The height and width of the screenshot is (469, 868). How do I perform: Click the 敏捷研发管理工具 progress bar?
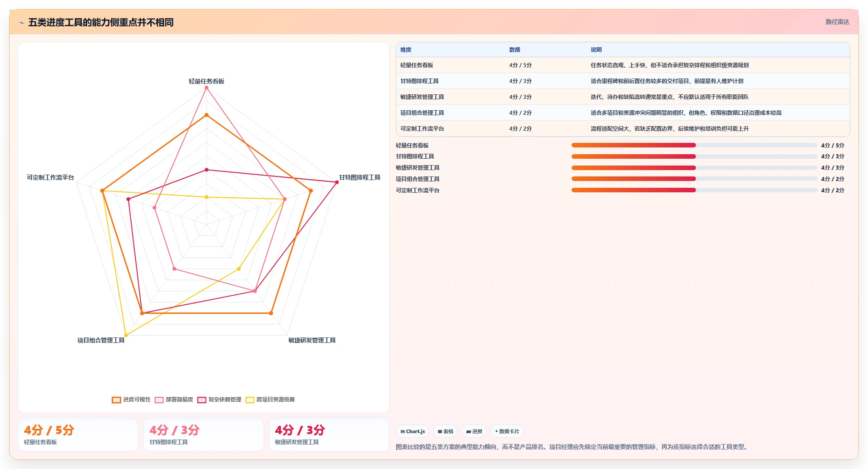(x=694, y=168)
